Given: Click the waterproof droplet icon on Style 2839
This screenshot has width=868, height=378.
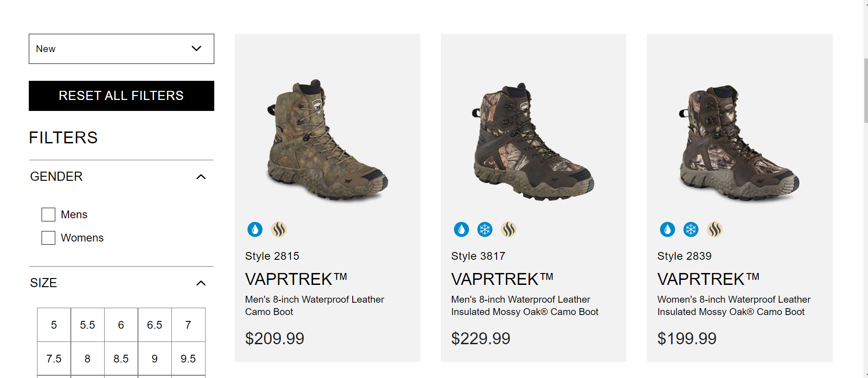Looking at the screenshot, I should (668, 230).
